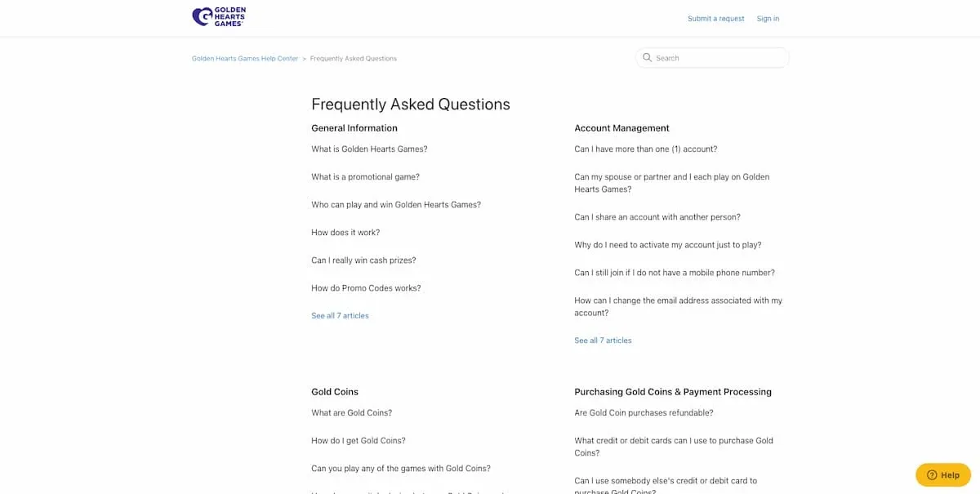Read article about sharing an account with another person

pos(657,216)
